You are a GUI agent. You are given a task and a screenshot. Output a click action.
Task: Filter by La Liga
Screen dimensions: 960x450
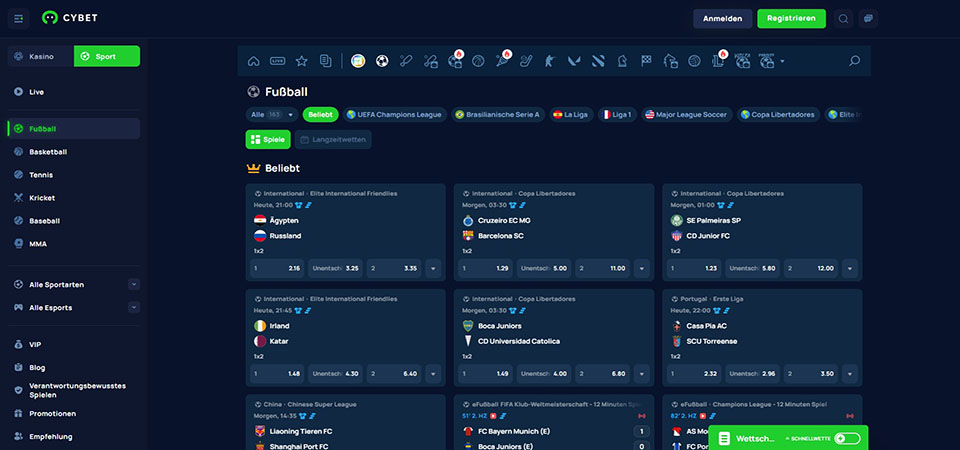click(x=571, y=114)
